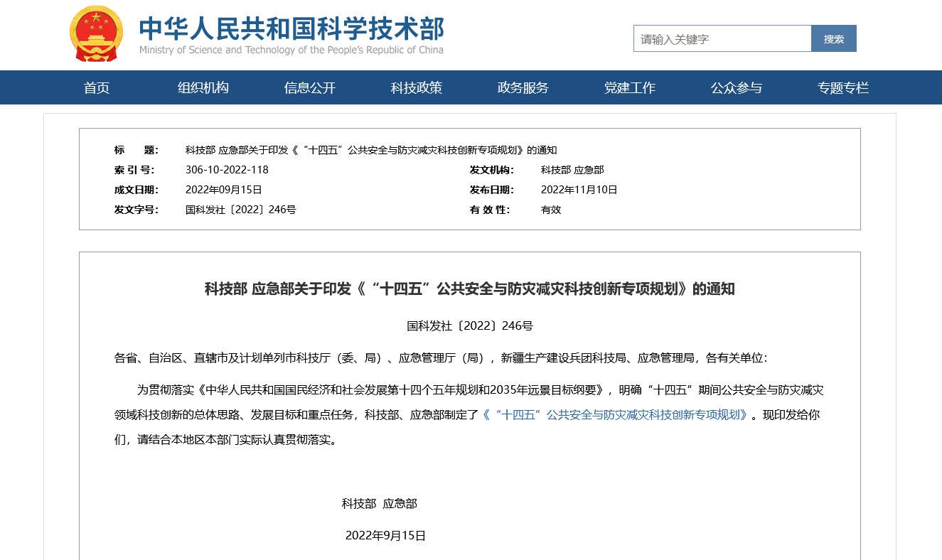Screen dimensions: 942x560
Task: Open the 专题专栏 navigation item
Action: click(843, 88)
